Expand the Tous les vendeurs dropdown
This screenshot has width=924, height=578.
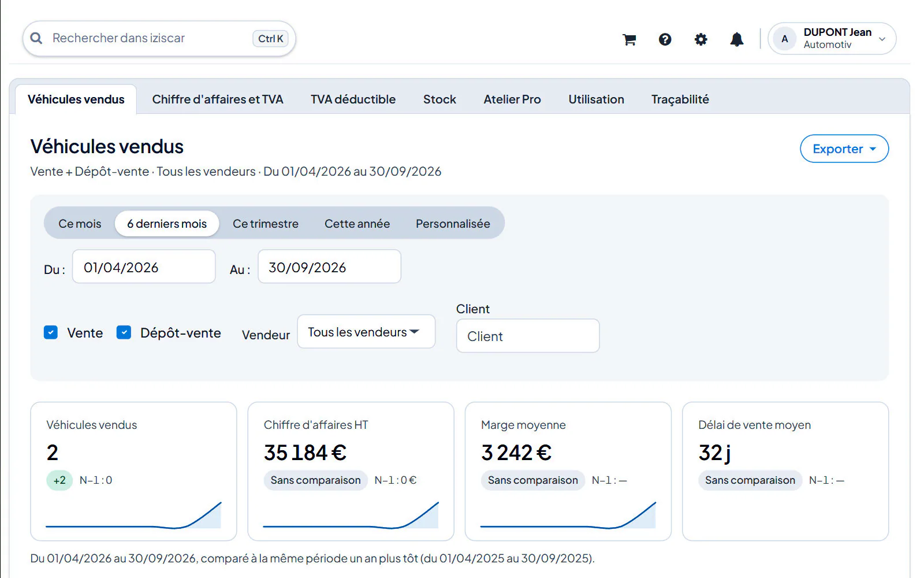click(366, 332)
